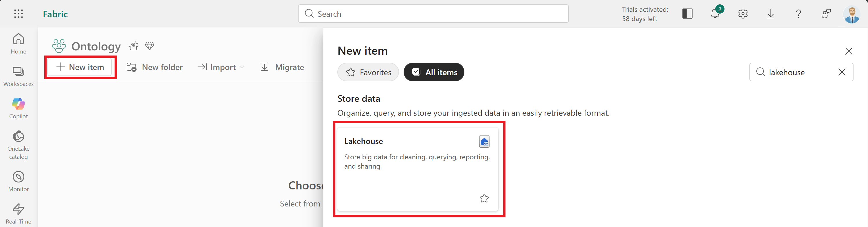Click the Trials activated status text

click(645, 14)
